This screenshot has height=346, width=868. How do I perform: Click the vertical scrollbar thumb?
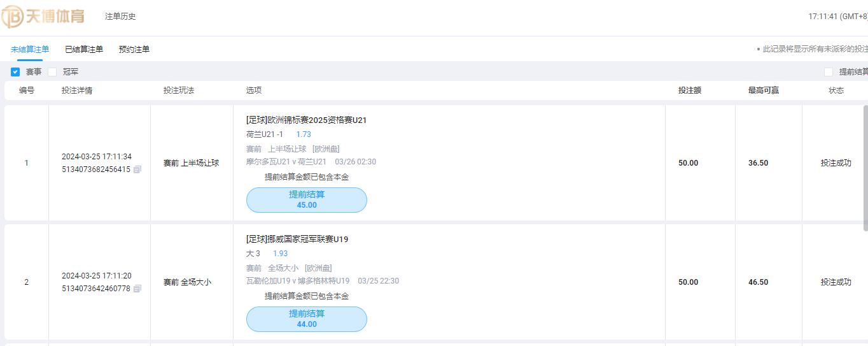[865, 168]
